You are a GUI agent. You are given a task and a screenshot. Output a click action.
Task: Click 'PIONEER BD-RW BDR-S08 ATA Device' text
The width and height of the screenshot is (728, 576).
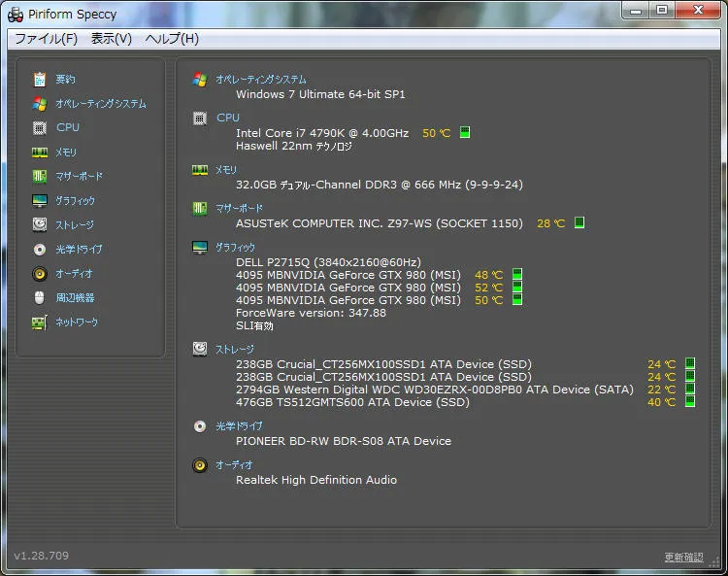(344, 441)
